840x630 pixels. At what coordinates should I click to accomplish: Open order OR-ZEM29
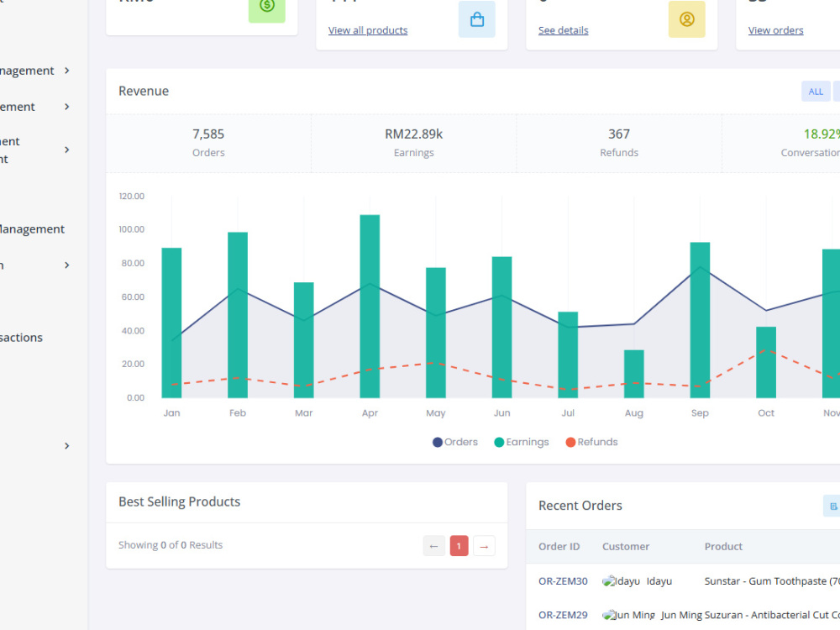[x=563, y=615]
